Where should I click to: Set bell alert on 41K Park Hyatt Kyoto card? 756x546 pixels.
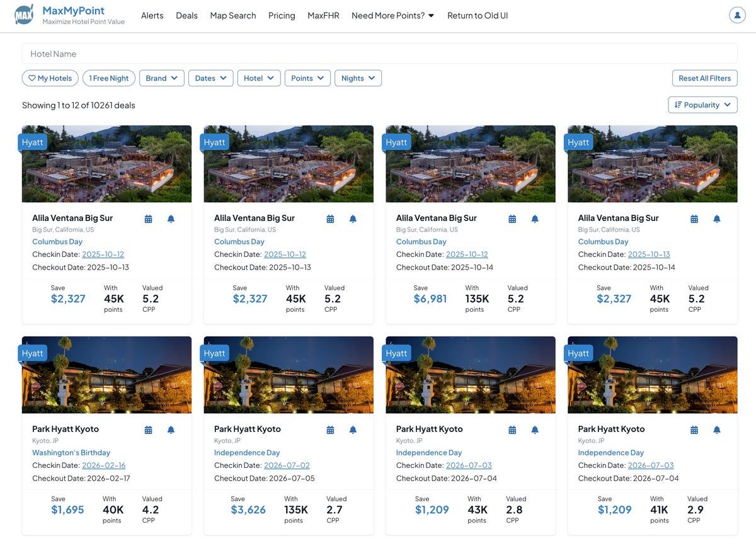click(x=716, y=429)
